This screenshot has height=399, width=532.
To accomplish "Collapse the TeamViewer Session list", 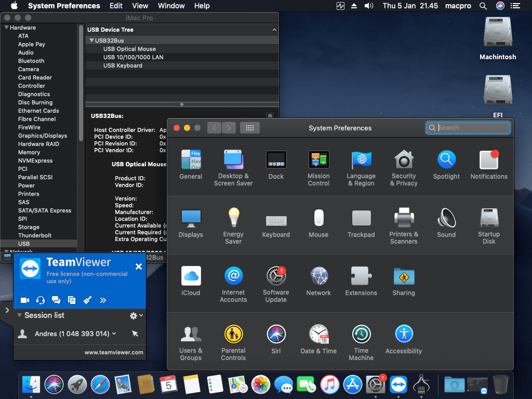I will (20, 315).
